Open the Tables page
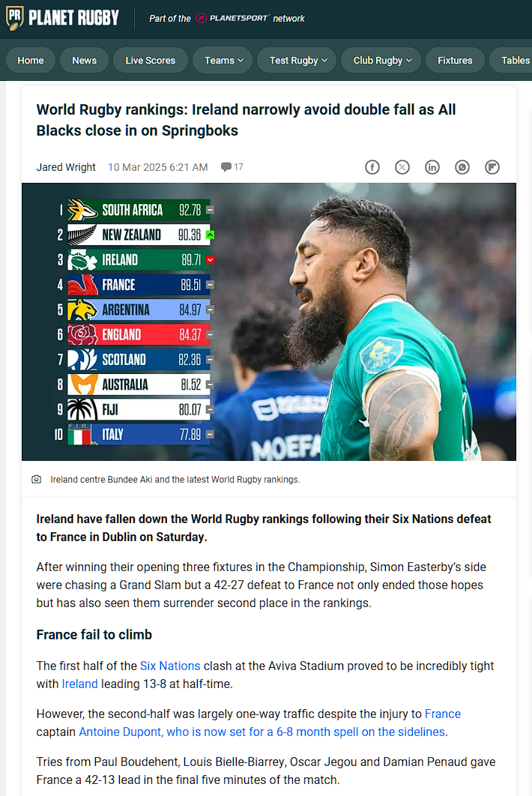The image size is (532, 796). [x=515, y=60]
